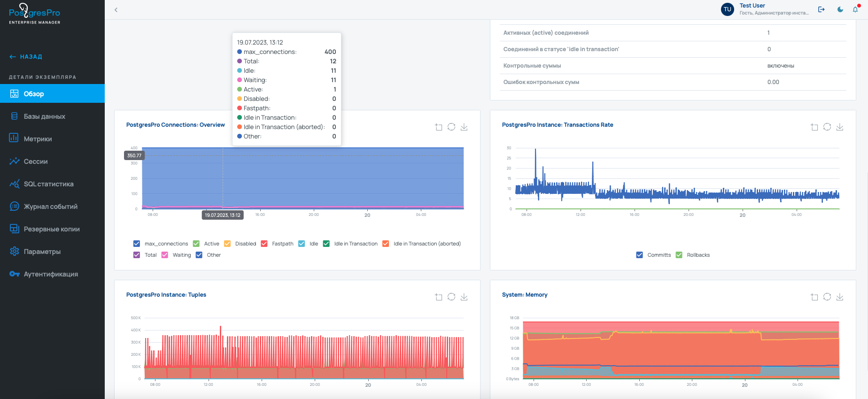Open the notifications bell
The width and height of the screenshot is (868, 399).
(x=855, y=9)
